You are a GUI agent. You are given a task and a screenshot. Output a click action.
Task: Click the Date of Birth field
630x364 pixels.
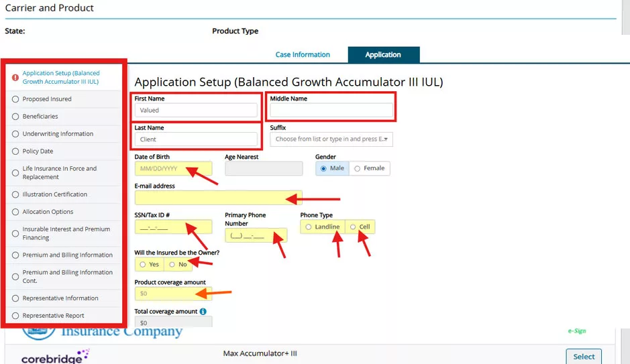(173, 169)
